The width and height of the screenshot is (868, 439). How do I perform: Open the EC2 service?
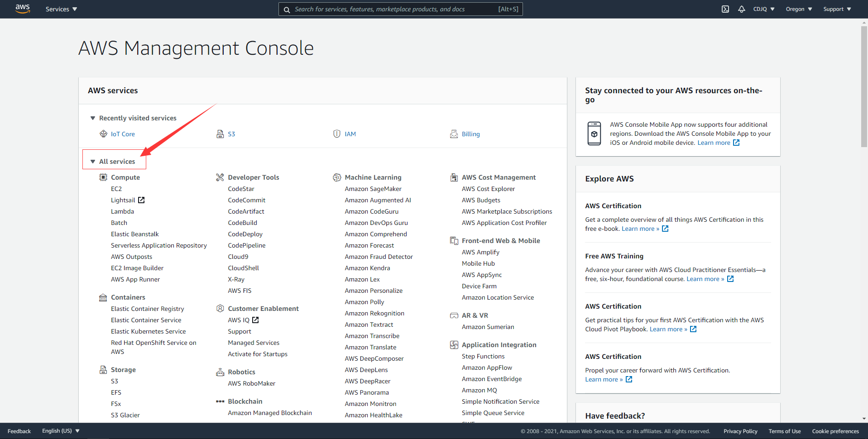[x=116, y=189]
